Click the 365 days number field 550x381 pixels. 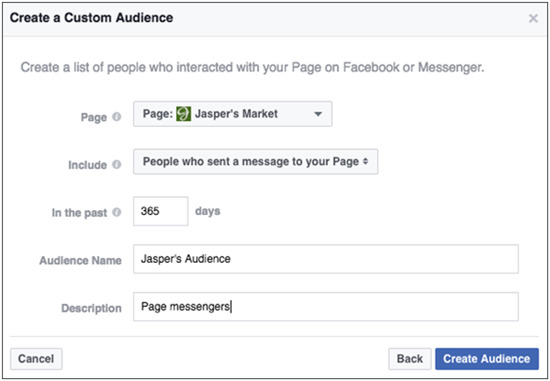pyautogui.click(x=161, y=211)
